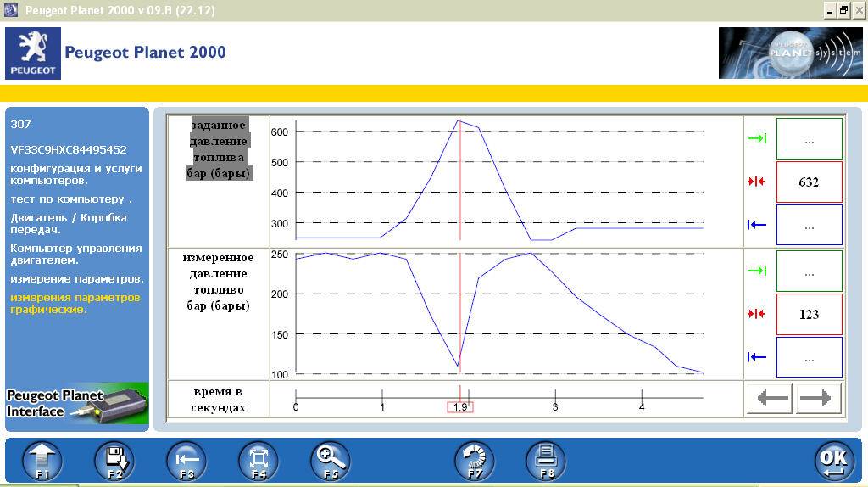This screenshot has height=487, width=868.
Task: Open измерение параметров in left panel
Action: point(77,279)
